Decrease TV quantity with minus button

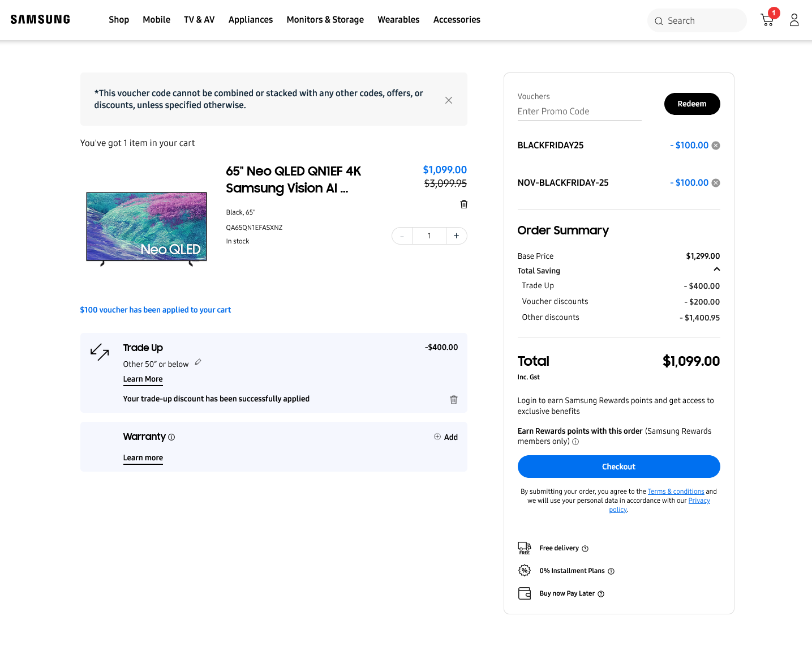[x=402, y=236]
